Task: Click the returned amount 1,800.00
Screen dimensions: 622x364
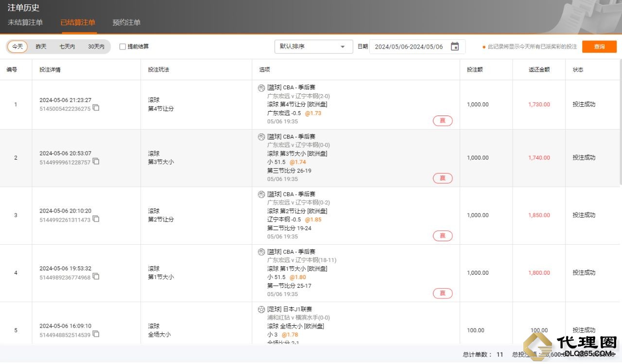Action: pyautogui.click(x=539, y=273)
